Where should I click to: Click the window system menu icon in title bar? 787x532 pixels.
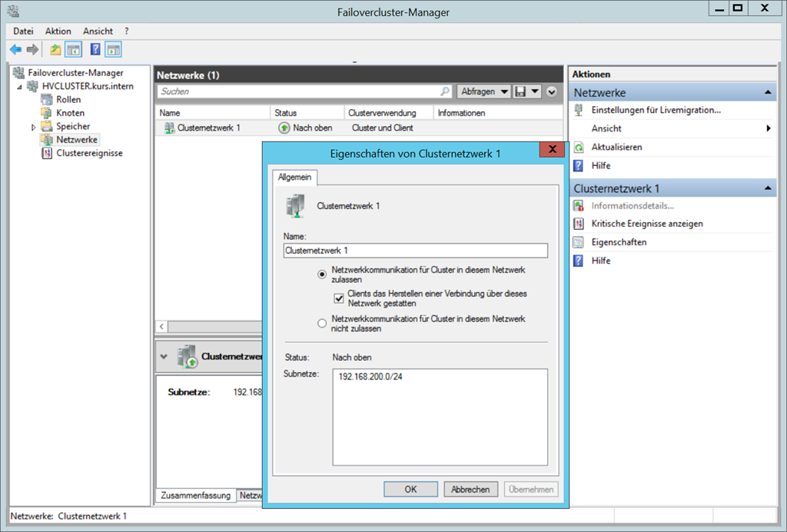14,11
